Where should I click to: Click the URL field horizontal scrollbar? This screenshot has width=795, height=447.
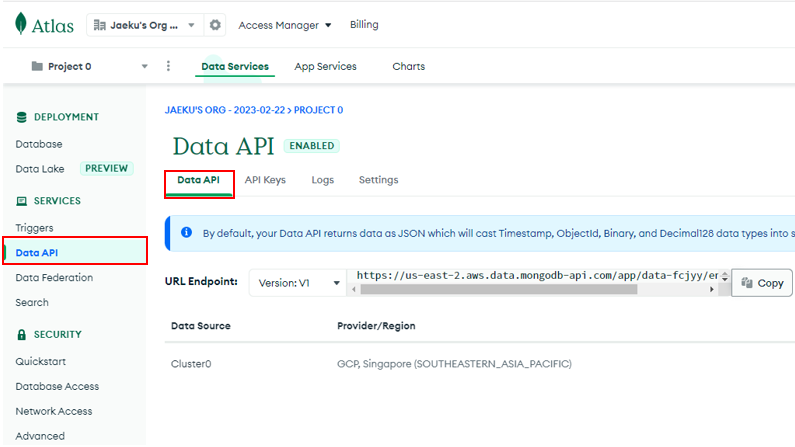click(499, 289)
